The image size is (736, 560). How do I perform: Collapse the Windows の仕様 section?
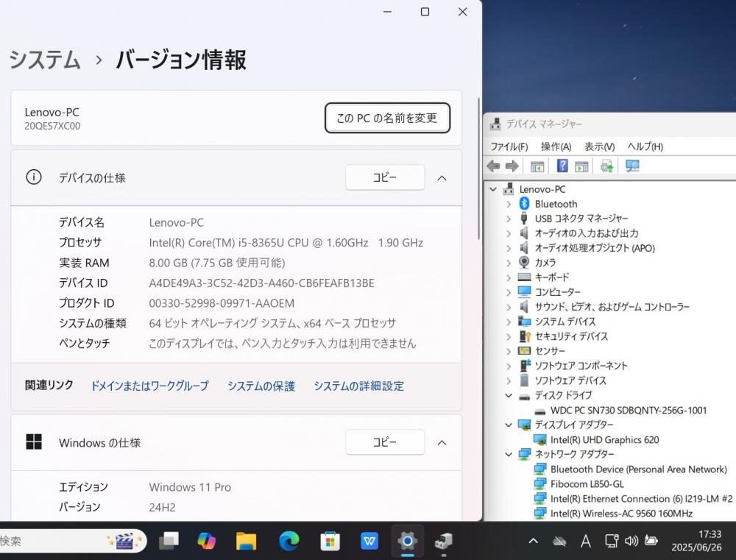pos(442,443)
